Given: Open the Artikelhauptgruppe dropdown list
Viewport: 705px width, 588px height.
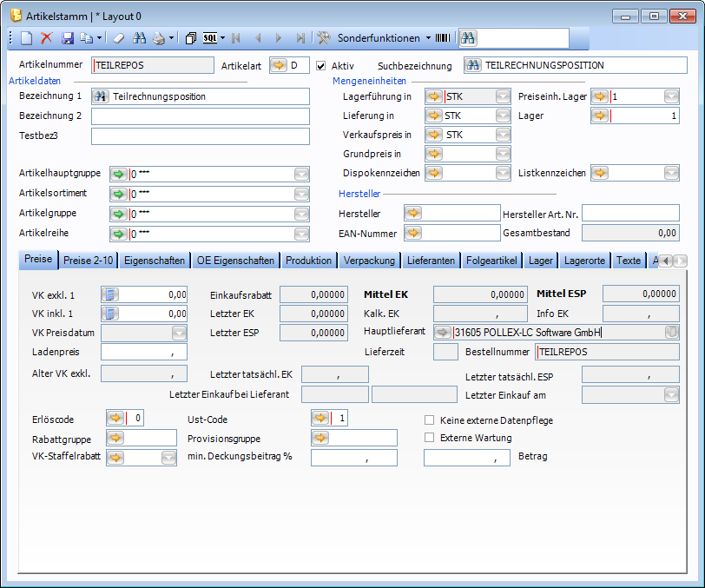Looking at the screenshot, I should tap(300, 174).
